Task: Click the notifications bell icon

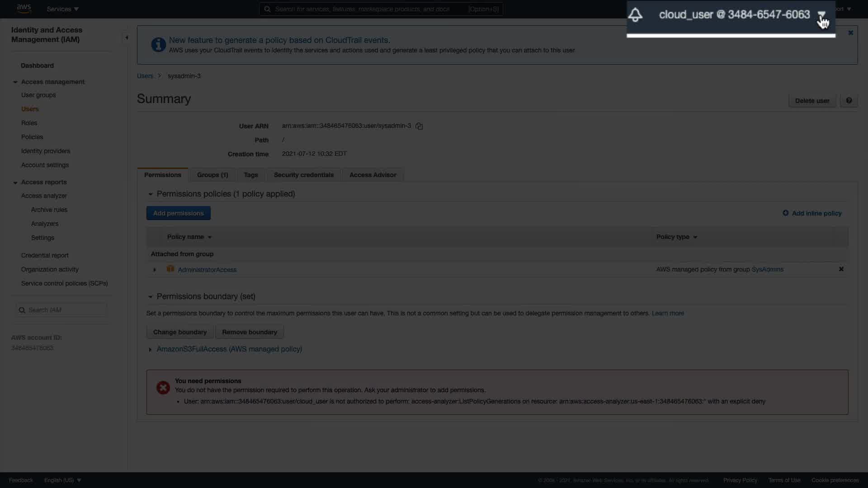Action: pyautogui.click(x=635, y=15)
